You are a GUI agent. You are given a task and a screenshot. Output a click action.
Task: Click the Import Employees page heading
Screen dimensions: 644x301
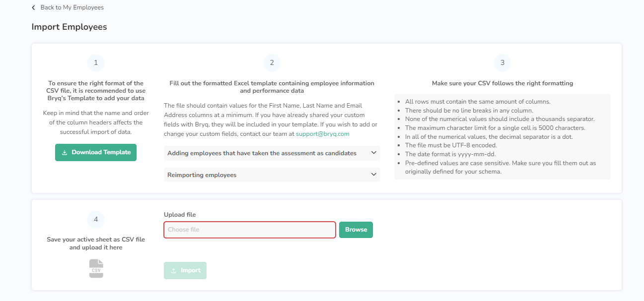[x=69, y=27]
